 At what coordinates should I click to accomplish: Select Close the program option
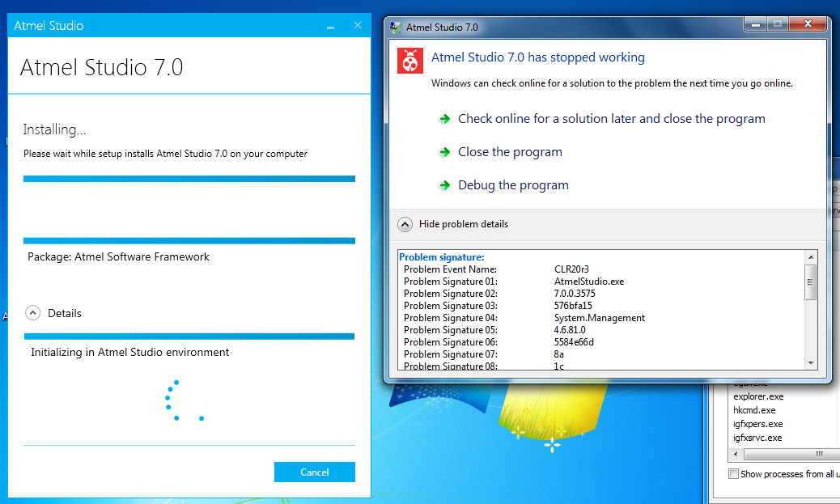tap(510, 152)
